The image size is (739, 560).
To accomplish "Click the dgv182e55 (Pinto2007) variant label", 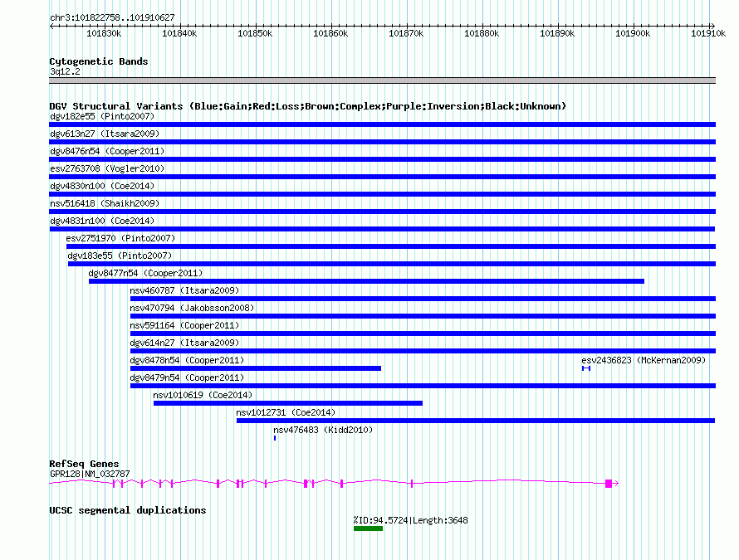I will (x=102, y=116).
